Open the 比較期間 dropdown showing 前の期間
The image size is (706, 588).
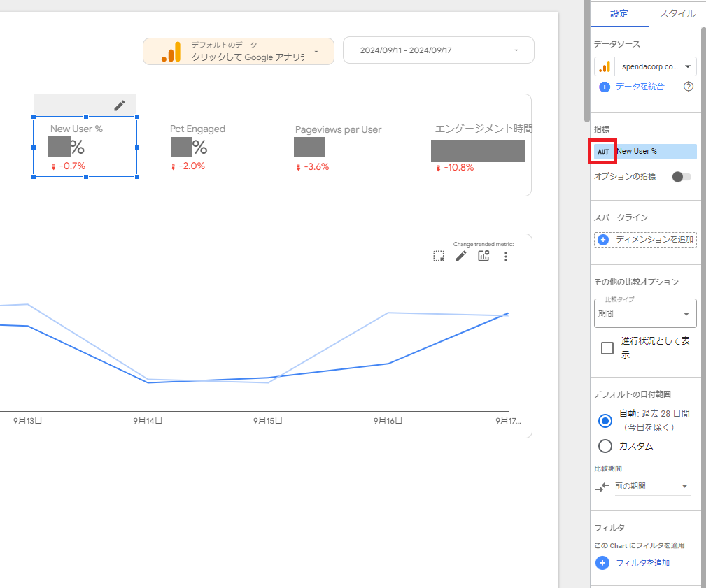pyautogui.click(x=651, y=486)
